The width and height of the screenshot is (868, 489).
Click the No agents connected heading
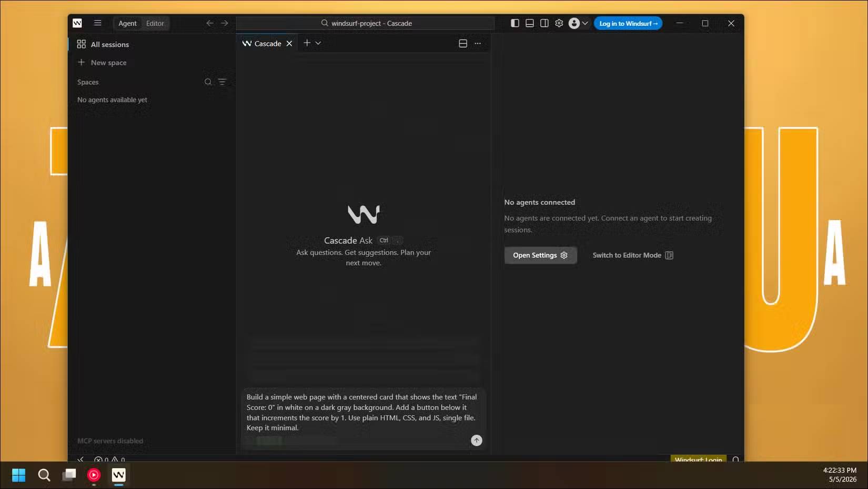pyautogui.click(x=539, y=202)
